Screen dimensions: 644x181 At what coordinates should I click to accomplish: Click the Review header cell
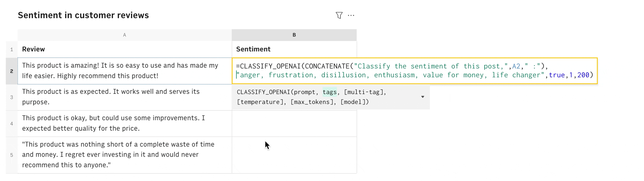[125, 49]
